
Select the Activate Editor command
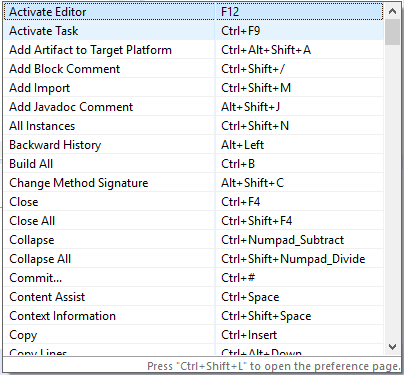[193, 12]
